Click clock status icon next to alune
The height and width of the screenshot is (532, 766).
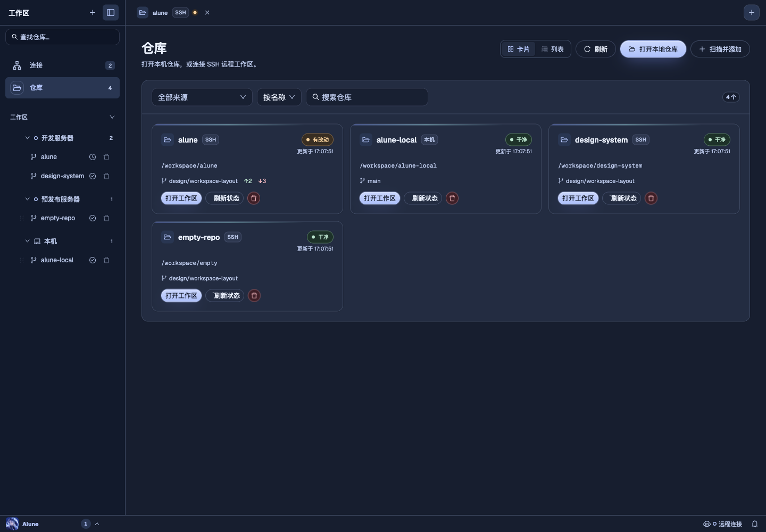(93, 157)
